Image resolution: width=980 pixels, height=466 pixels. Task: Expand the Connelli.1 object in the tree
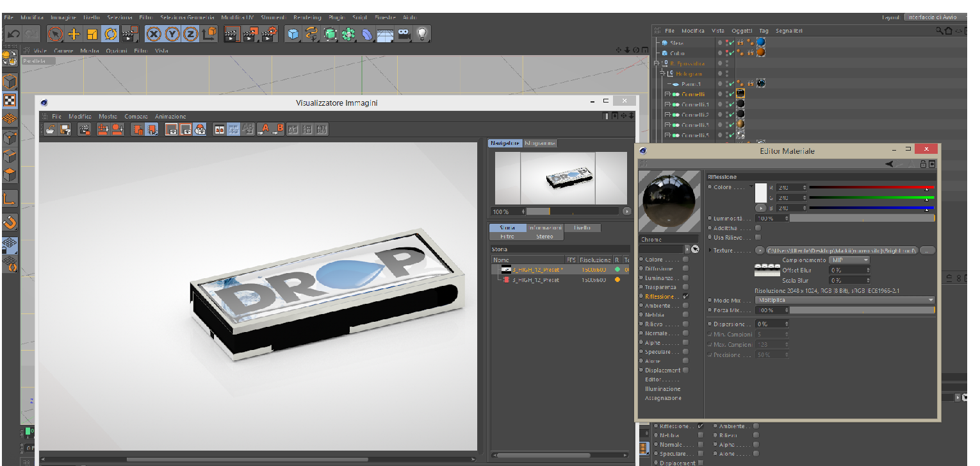pyautogui.click(x=667, y=104)
